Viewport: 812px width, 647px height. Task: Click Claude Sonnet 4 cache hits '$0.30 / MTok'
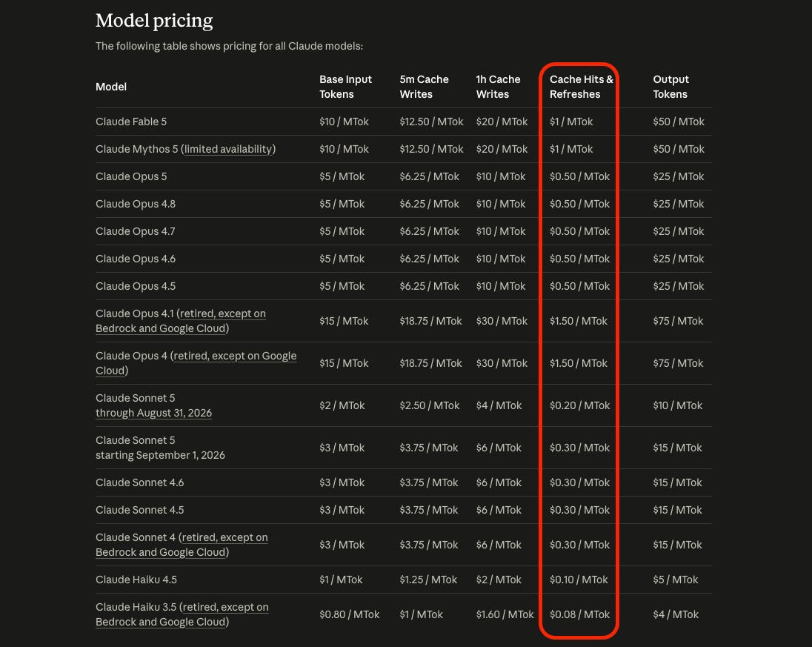tap(580, 545)
